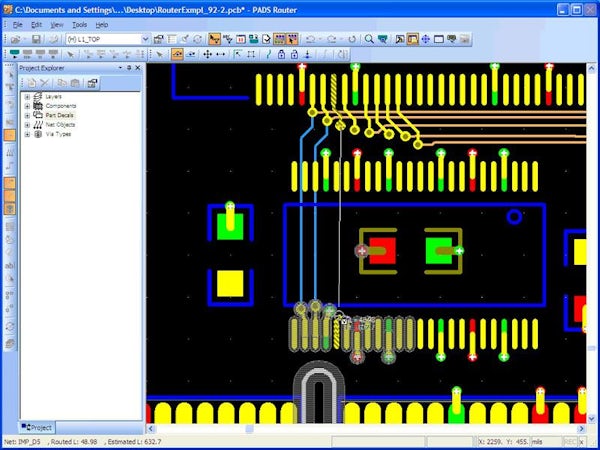Select Layers in Project Explorer
The width and height of the screenshot is (600, 450).
[54, 96]
